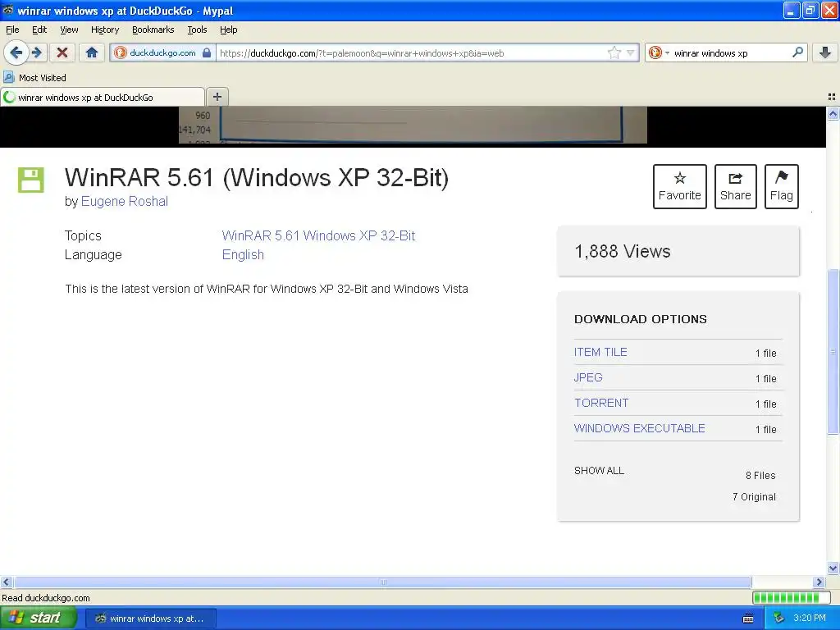
Task: Click the horizontal scrollbar right arrow
Action: (x=819, y=582)
